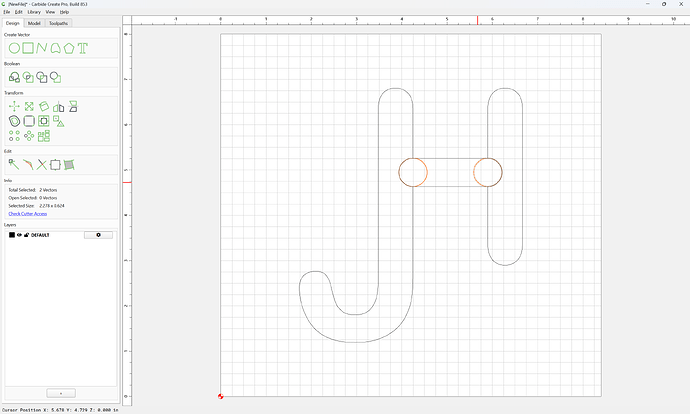The image size is (690, 414).
Task: Open the Move transform tool
Action: click(14, 106)
